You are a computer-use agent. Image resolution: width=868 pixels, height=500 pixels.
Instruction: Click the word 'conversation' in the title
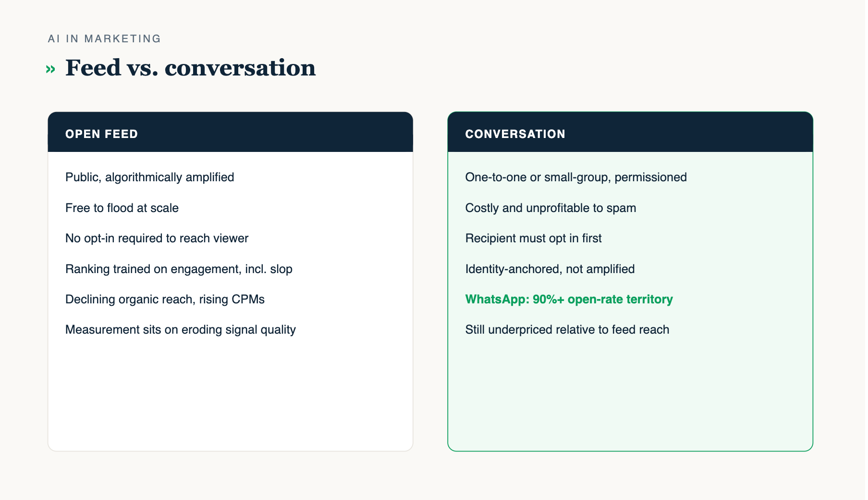point(240,68)
